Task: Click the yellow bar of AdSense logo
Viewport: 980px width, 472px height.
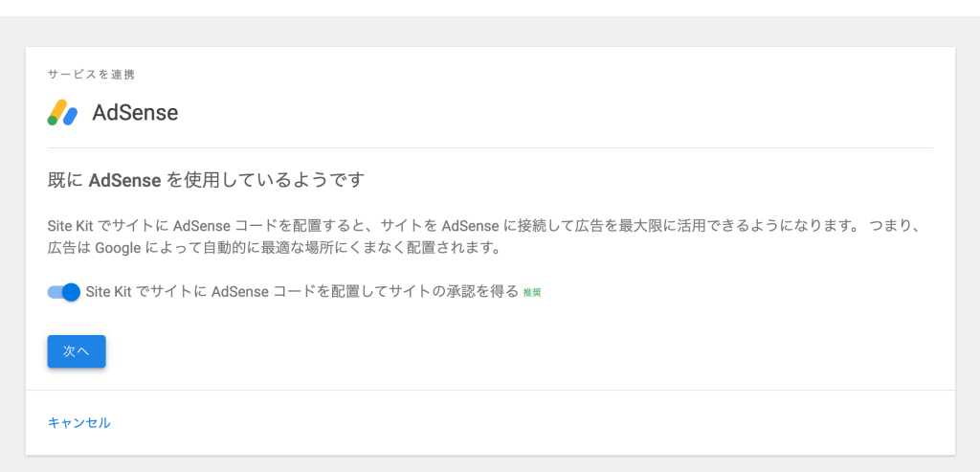Action: [58, 109]
